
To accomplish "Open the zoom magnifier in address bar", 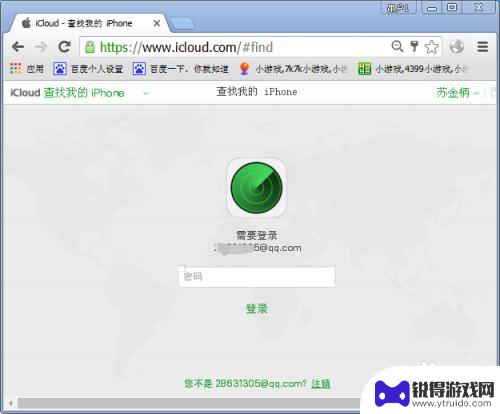I will 397,46.
